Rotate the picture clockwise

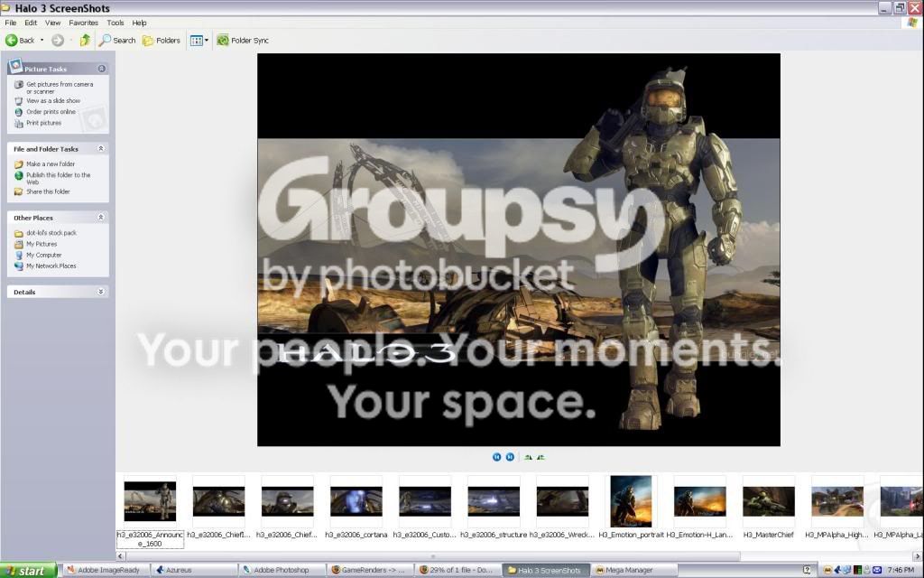(528, 457)
